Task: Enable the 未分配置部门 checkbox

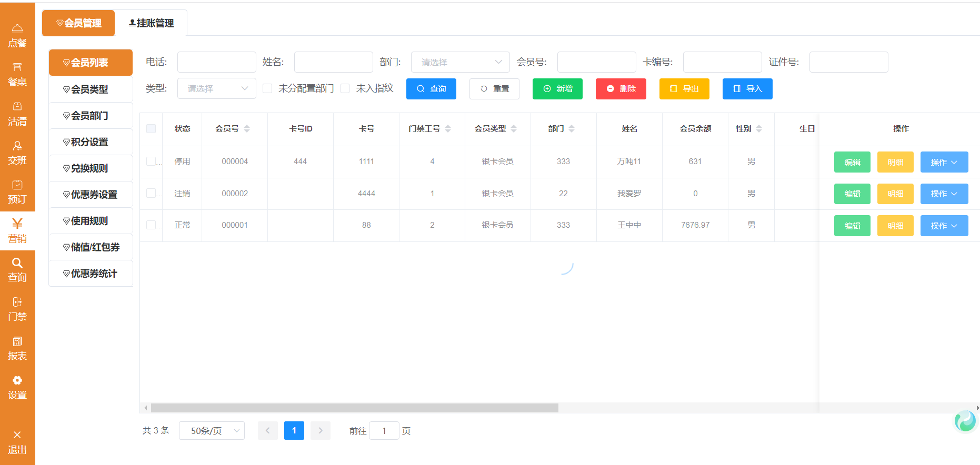Action: pyautogui.click(x=267, y=88)
